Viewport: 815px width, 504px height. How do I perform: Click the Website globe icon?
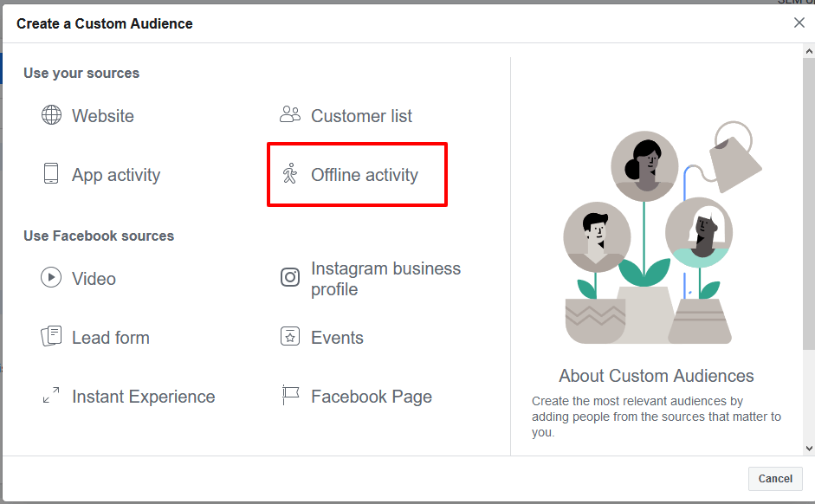[51, 115]
